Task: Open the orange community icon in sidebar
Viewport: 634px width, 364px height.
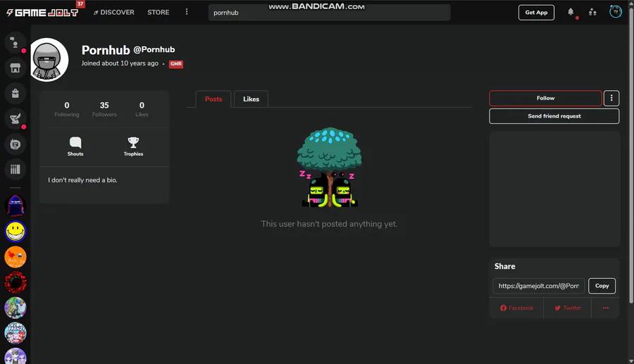Action: 15,257
